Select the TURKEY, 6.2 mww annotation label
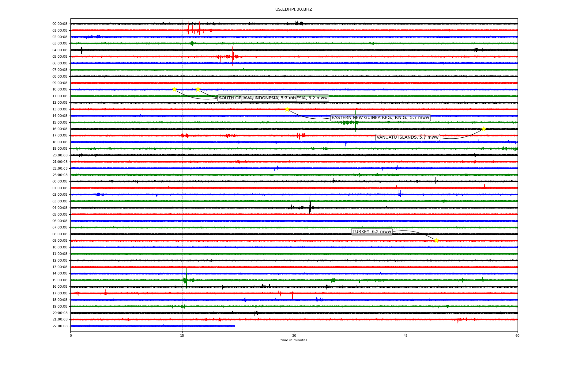 pyautogui.click(x=372, y=232)
